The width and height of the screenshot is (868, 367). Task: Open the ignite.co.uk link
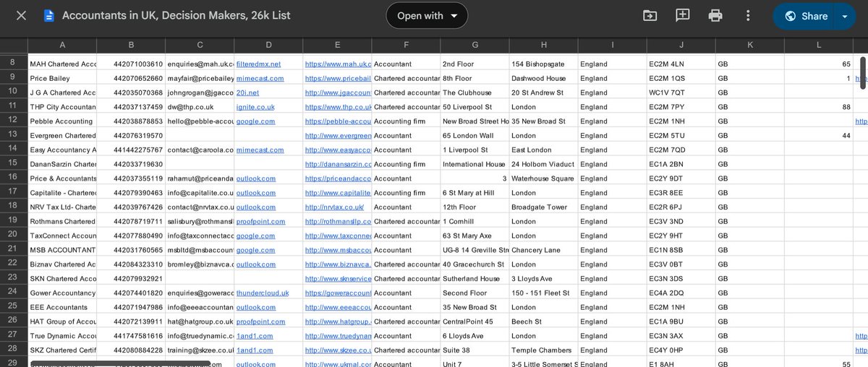[254, 107]
